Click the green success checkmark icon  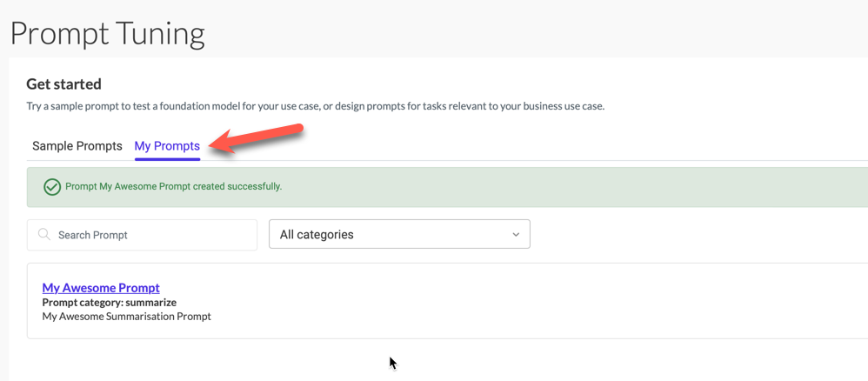[x=52, y=187]
